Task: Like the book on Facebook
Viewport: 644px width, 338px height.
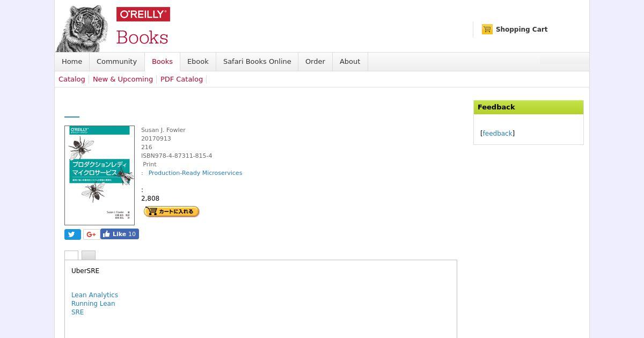Action: pyautogui.click(x=120, y=234)
